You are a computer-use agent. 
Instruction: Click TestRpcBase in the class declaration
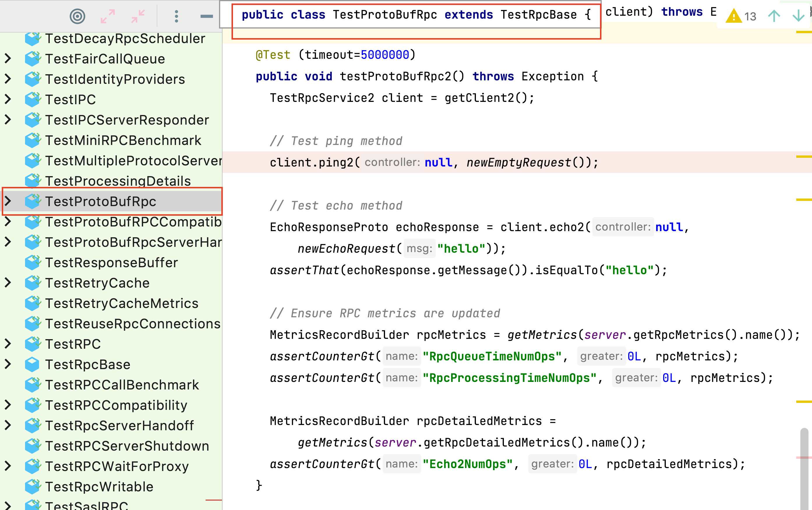pyautogui.click(x=539, y=15)
